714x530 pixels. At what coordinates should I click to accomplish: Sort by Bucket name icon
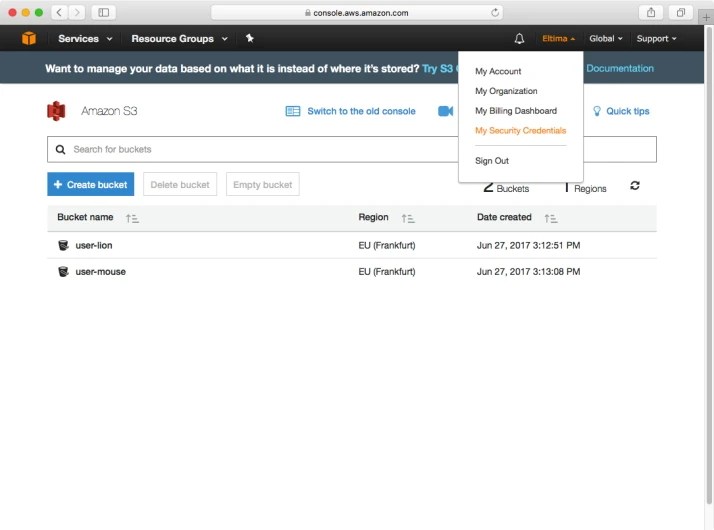[132, 219]
